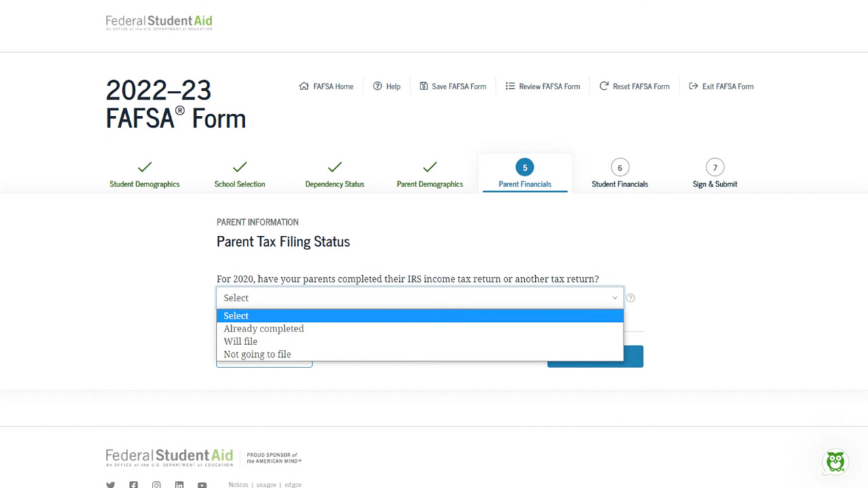
Task: Choose 'Will file' in the tax dropdown
Action: 240,341
